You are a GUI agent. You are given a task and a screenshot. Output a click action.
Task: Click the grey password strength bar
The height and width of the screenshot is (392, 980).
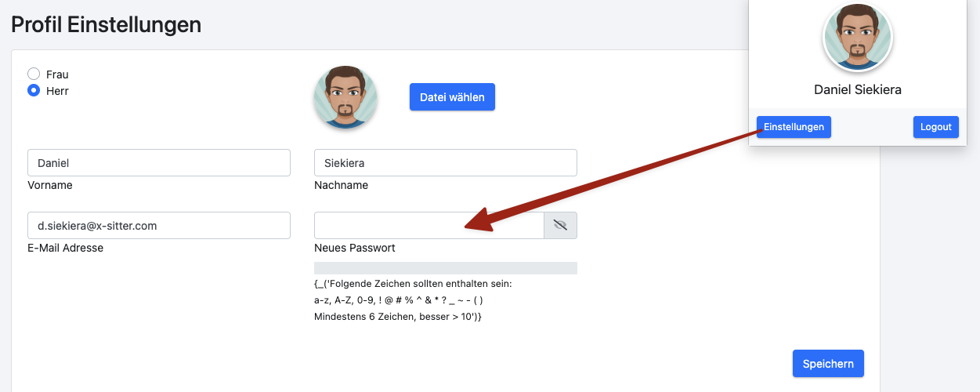pyautogui.click(x=446, y=268)
